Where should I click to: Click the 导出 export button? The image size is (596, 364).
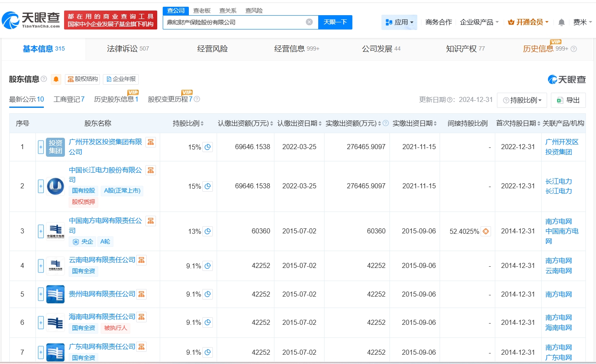(x=569, y=100)
